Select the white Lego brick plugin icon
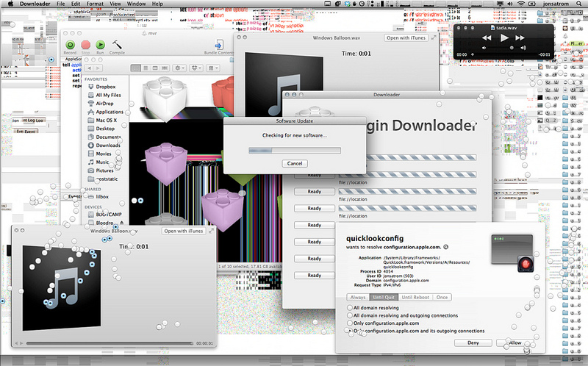This screenshot has width=588, height=366. pyautogui.click(x=165, y=98)
